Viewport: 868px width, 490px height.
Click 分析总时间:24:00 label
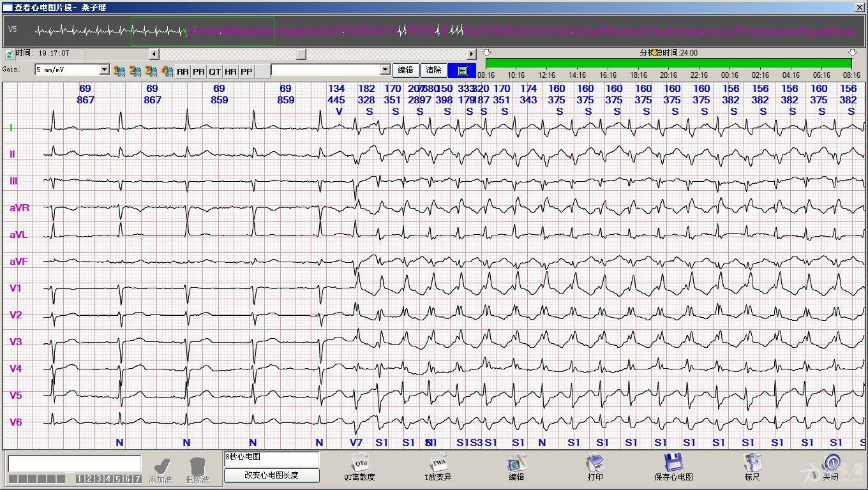coord(669,53)
